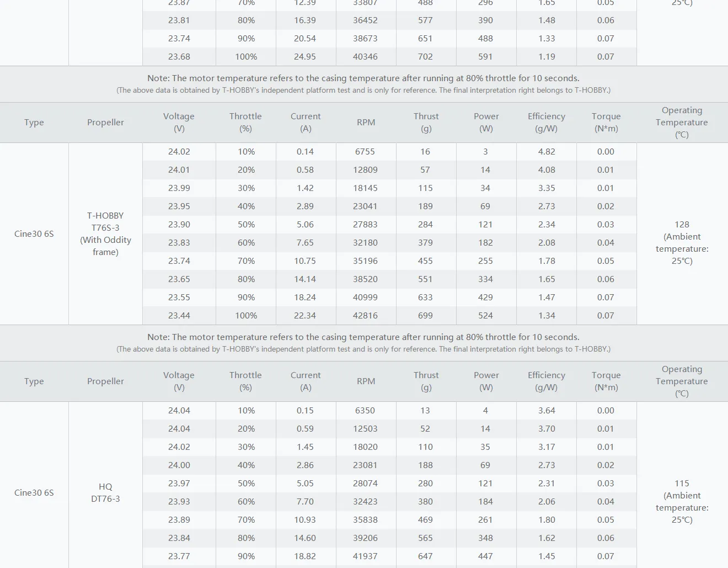Select the current value 7.70
The height and width of the screenshot is (568, 728).
click(305, 502)
